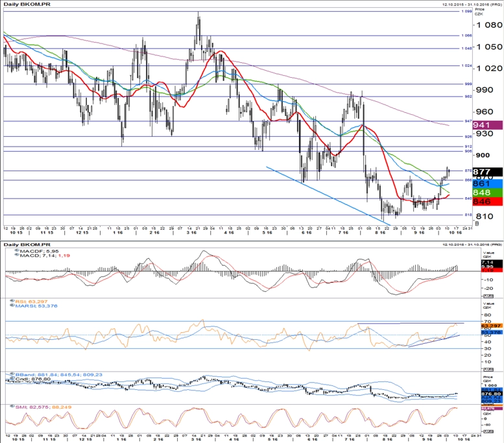Click the Auto scale box on RSI axis
The width and height of the screenshot is (504, 443).
click(488, 369)
